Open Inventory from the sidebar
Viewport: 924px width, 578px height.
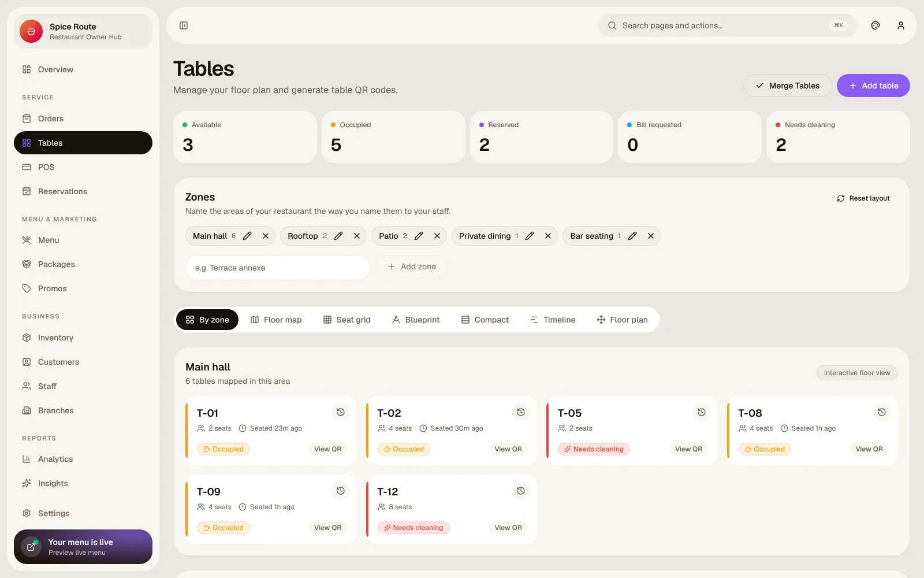(x=83, y=338)
